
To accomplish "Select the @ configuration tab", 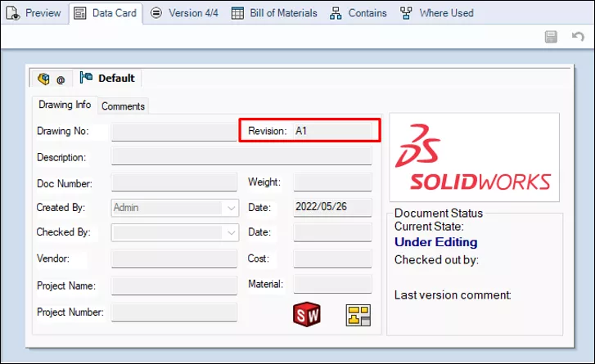I will [x=52, y=79].
